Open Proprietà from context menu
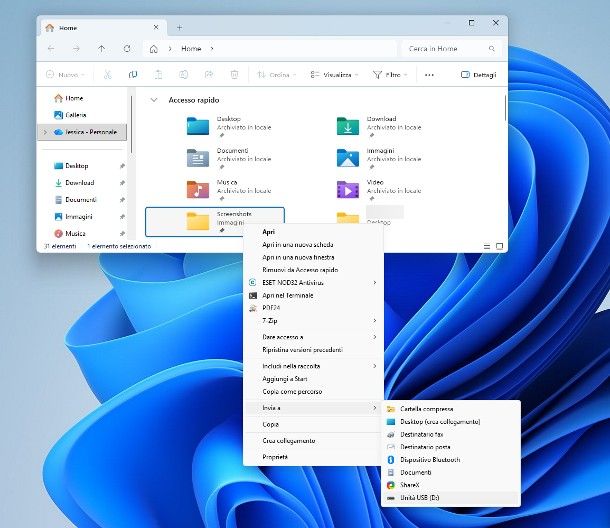Image resolution: width=610 pixels, height=528 pixels. pyautogui.click(x=313, y=457)
